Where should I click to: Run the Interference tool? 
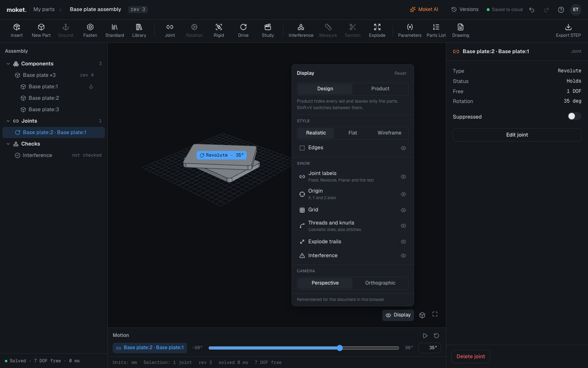point(301,31)
